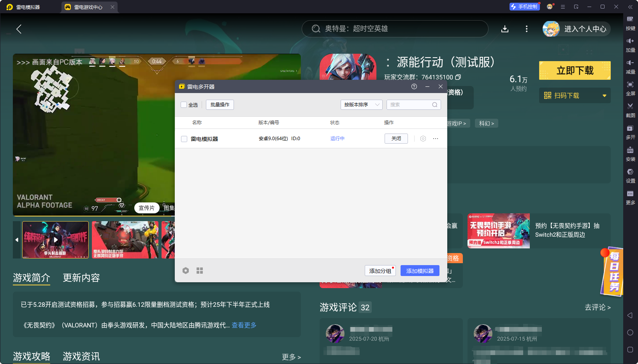
Task: Open the 多开 multi-instance icon
Action: [x=630, y=128]
